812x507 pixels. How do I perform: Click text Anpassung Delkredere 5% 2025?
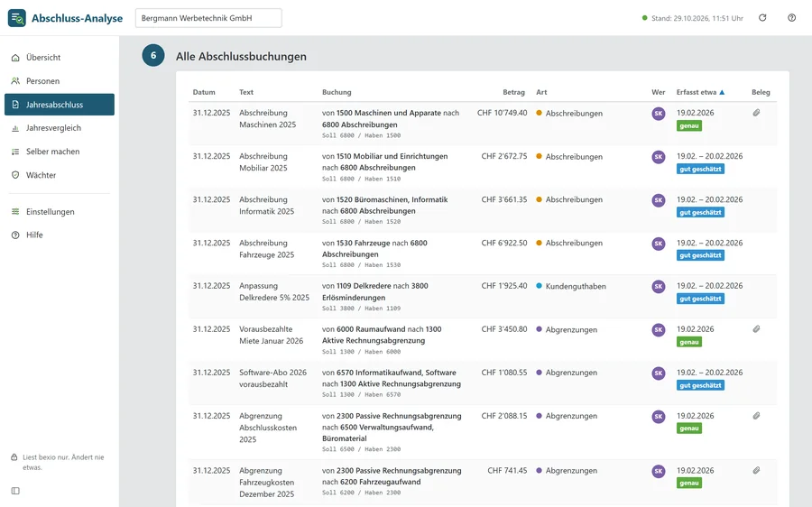coord(274,291)
